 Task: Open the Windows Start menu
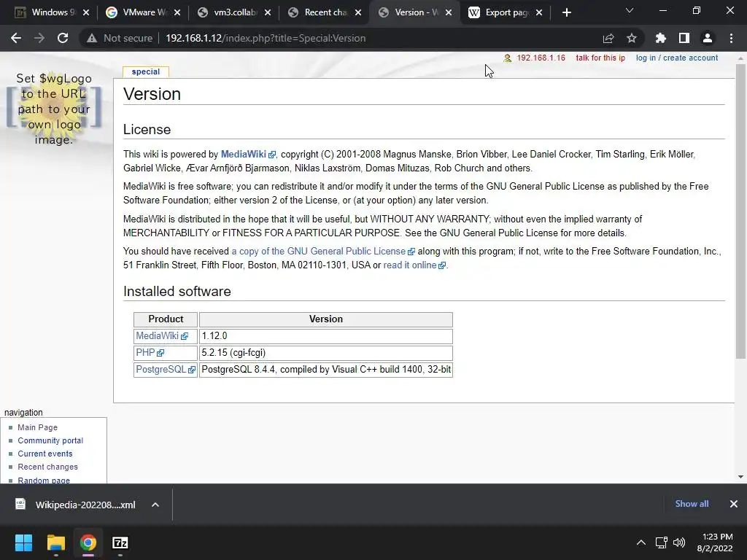(x=23, y=542)
